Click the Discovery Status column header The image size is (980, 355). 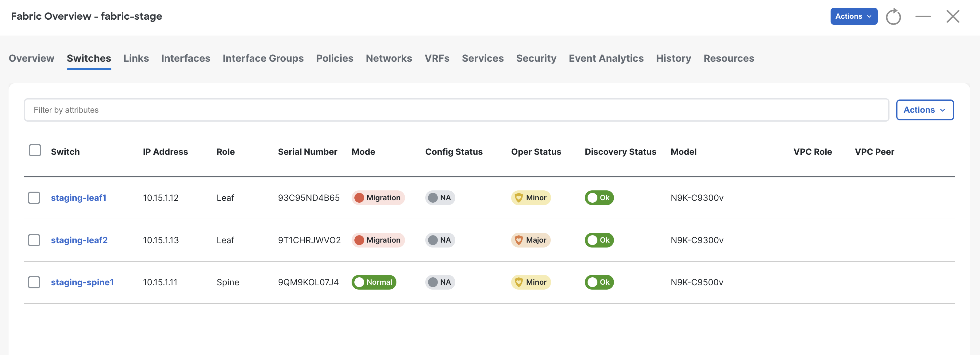(x=620, y=152)
